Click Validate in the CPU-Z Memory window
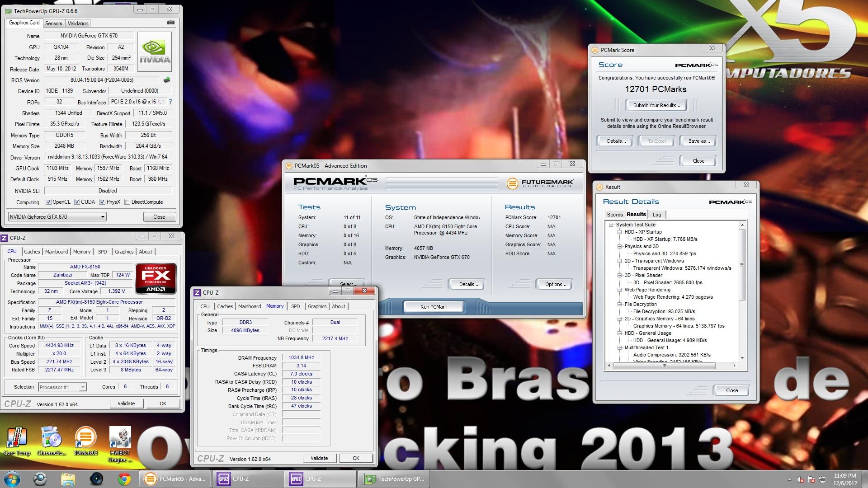Screen dimensions: 868x488 (319, 458)
